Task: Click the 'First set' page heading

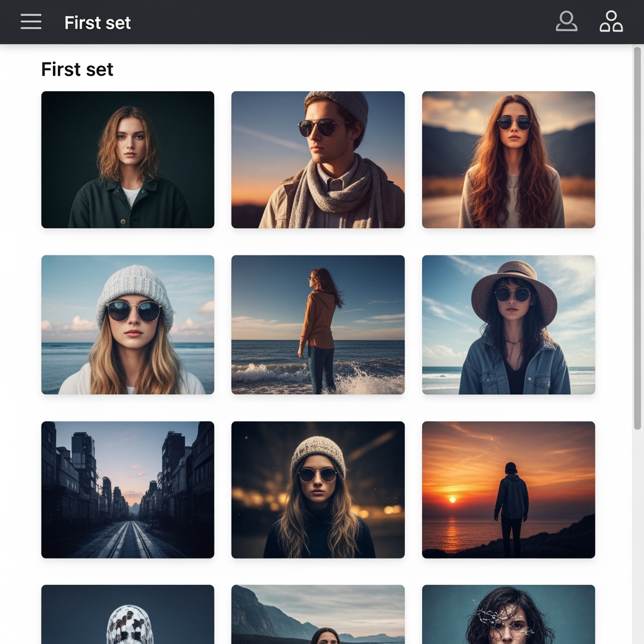Action: pyautogui.click(x=77, y=69)
